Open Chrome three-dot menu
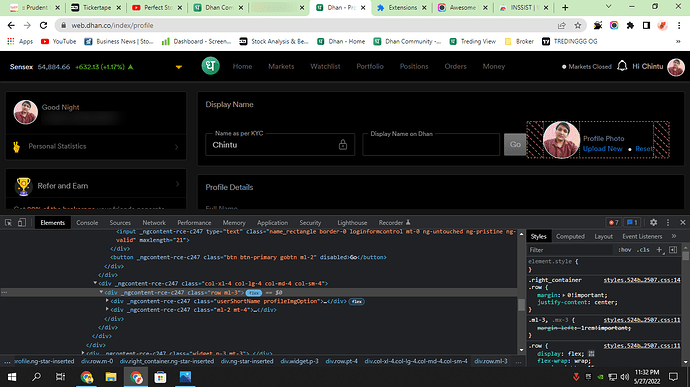Viewport: 690px width, 387px height. [679, 26]
